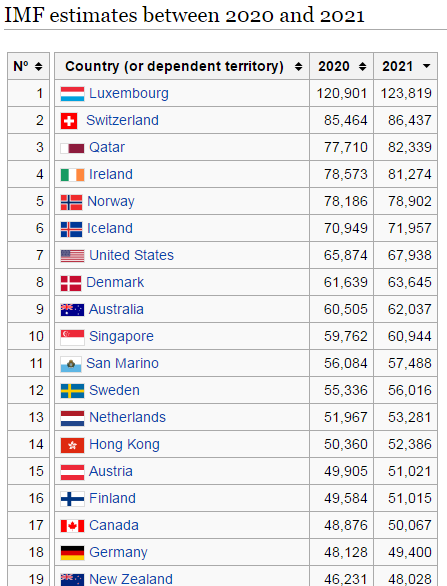
Task: Click the Canada flag icon
Action: tap(72, 526)
